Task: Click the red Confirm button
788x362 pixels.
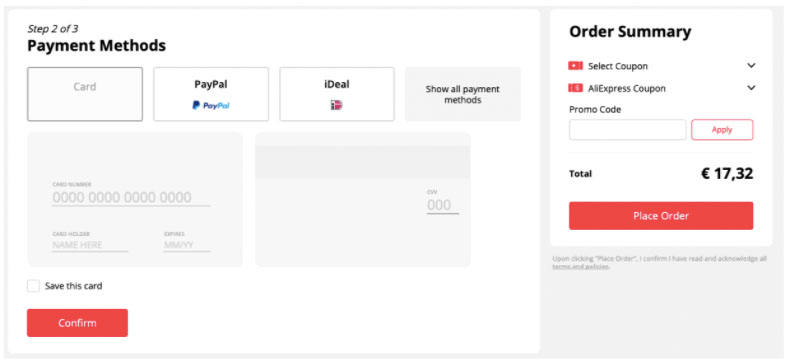Action: click(x=77, y=323)
